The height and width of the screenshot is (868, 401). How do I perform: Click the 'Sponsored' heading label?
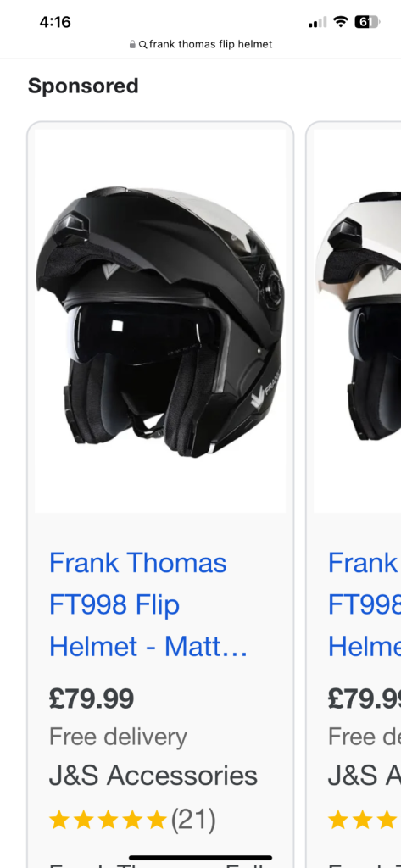tap(83, 86)
